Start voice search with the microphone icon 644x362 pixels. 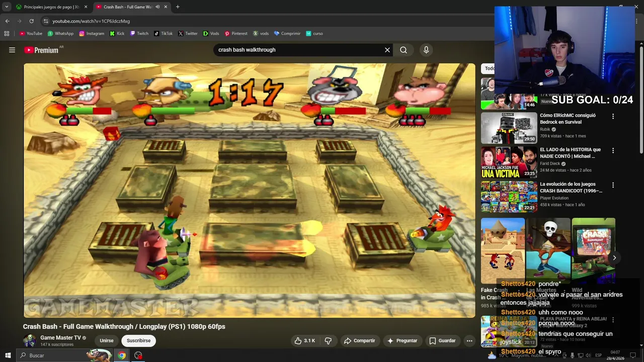[x=426, y=50]
